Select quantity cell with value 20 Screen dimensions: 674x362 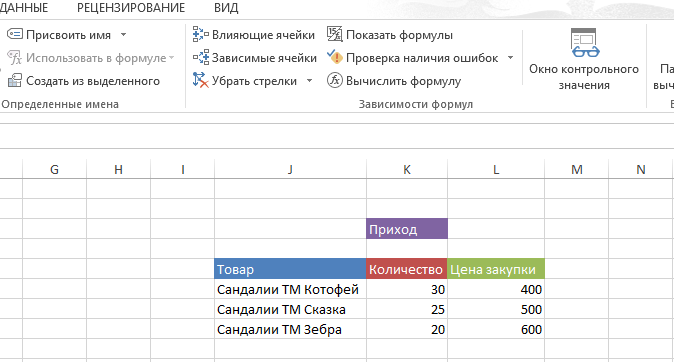pos(407,329)
